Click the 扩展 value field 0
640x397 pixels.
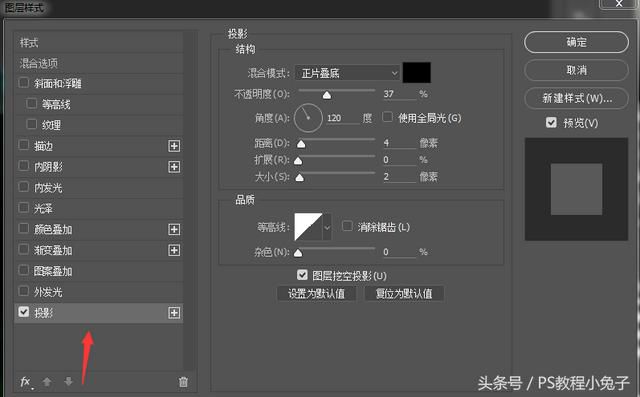click(x=399, y=160)
